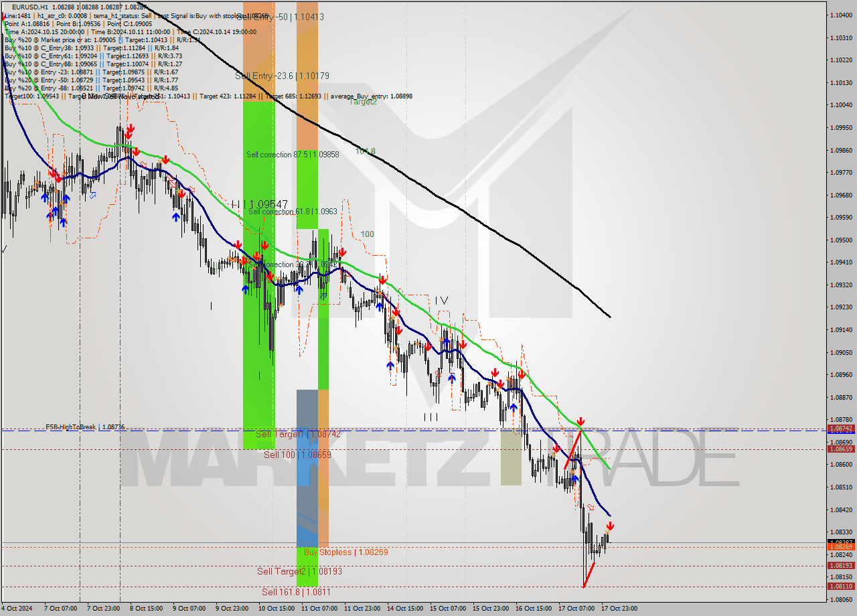Screen dimensions: 857x616
Task: Select the Line:1481 status info row
Action: click(x=137, y=15)
